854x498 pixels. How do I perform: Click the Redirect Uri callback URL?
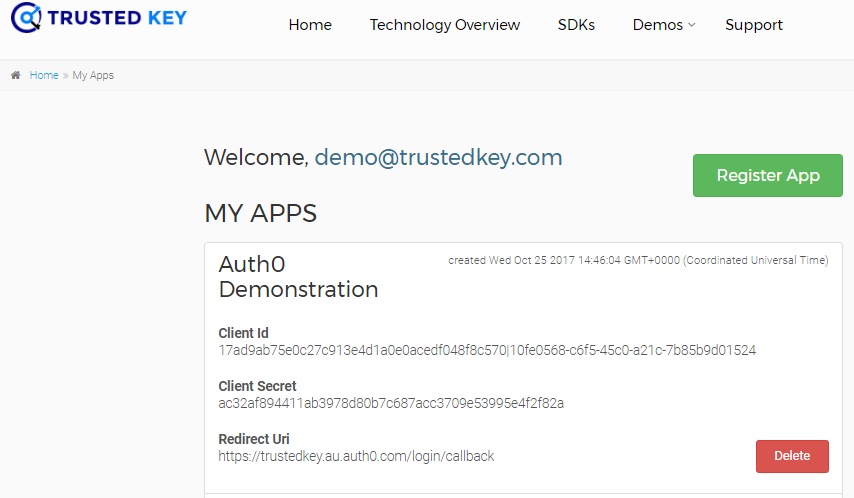(x=356, y=456)
